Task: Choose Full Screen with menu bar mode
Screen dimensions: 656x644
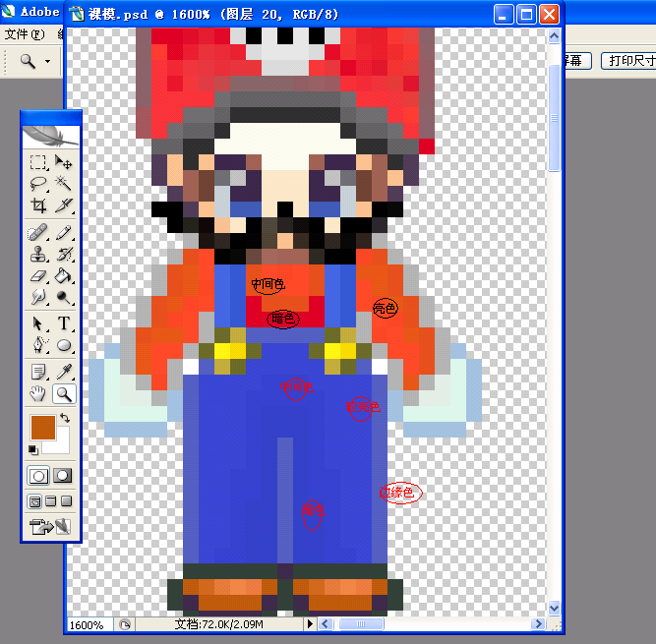Action: pyautogui.click(x=50, y=501)
